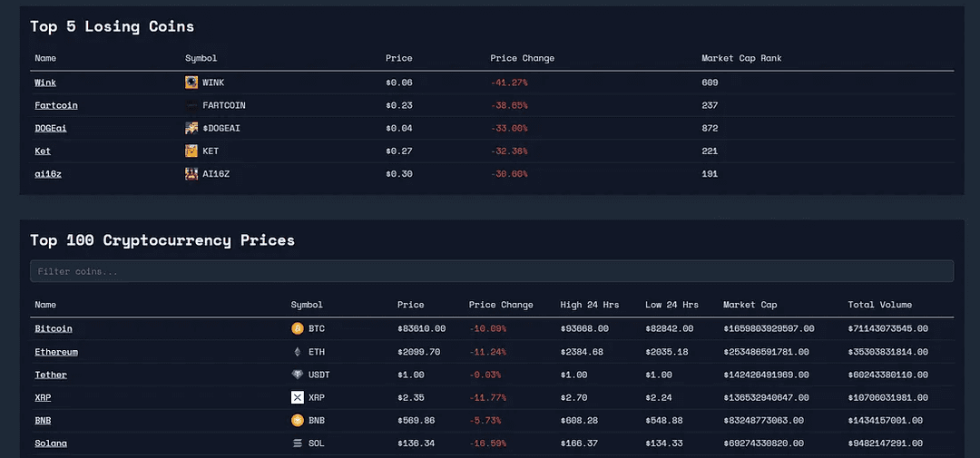The image size is (980, 458).
Task: Select Ethereum's $2099.70 price cell
Action: [418, 352]
